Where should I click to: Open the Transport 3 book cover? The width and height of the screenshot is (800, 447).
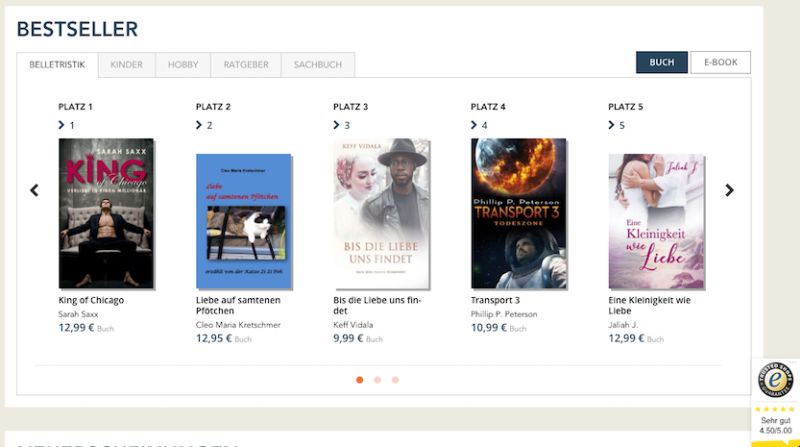518,213
